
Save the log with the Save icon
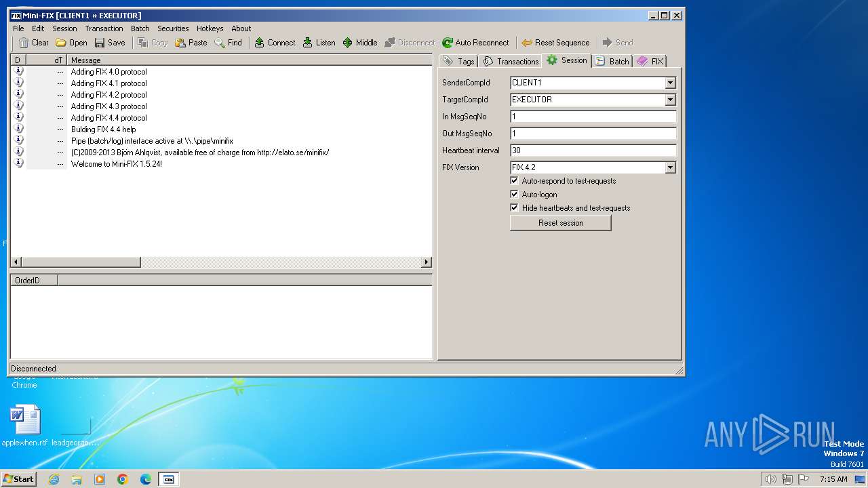coord(100,43)
